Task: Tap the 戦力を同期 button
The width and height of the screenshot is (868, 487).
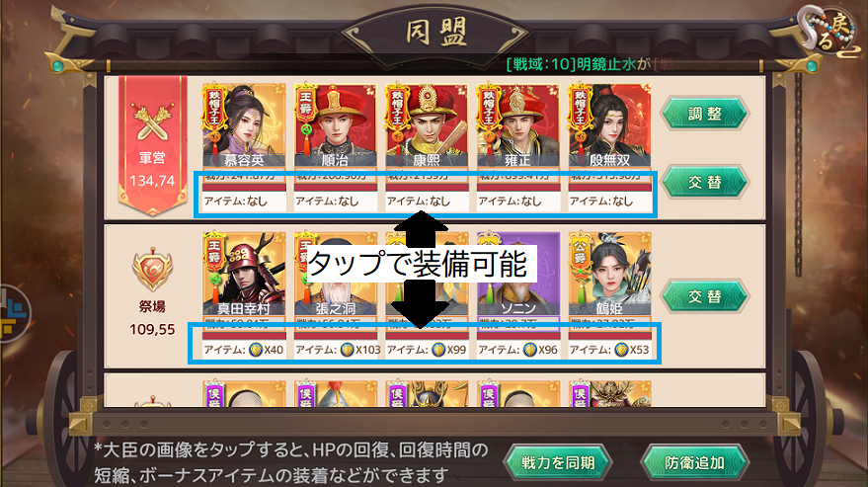Action: coord(558,462)
